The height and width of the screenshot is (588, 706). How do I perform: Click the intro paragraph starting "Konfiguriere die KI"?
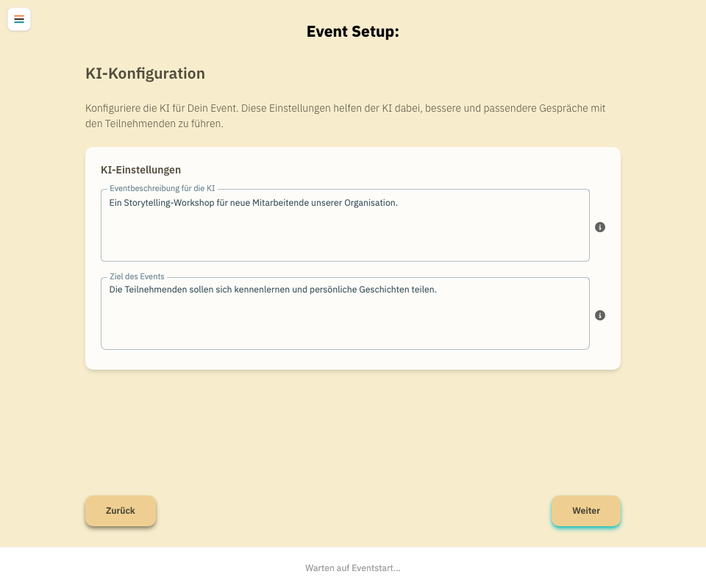coord(345,116)
